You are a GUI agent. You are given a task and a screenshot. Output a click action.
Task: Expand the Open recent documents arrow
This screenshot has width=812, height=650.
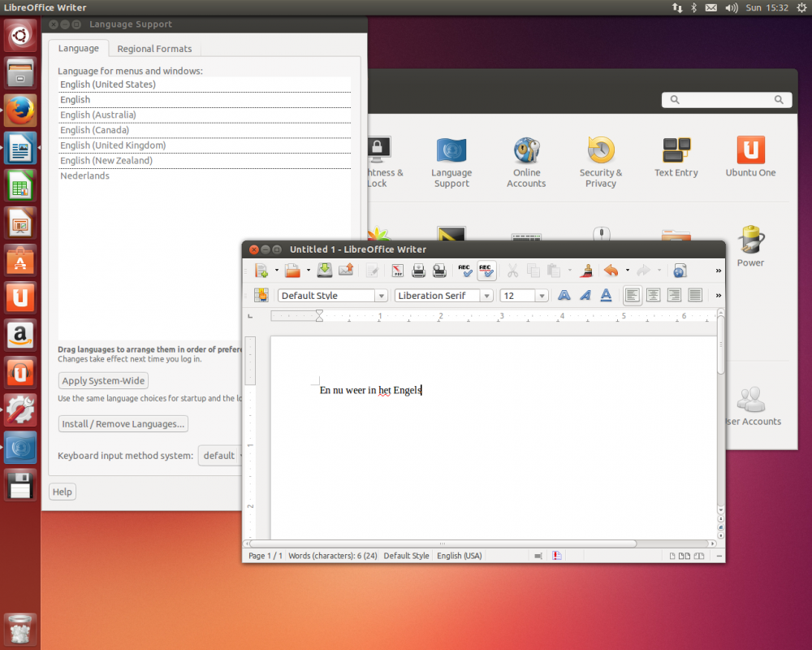308,270
